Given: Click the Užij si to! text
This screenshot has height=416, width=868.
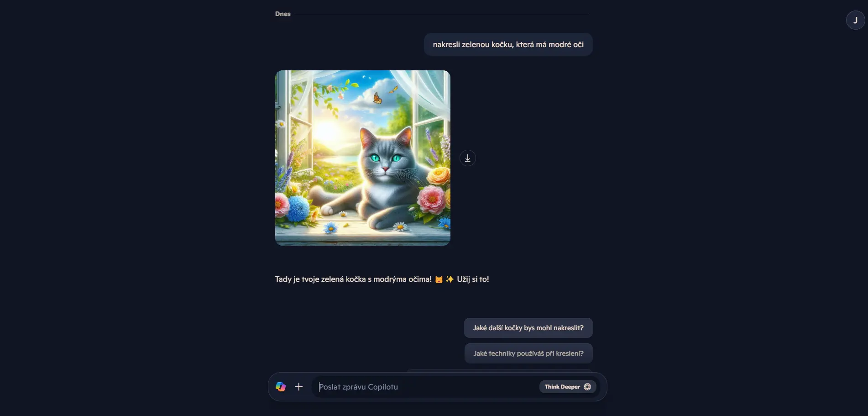Looking at the screenshot, I should click(x=473, y=279).
